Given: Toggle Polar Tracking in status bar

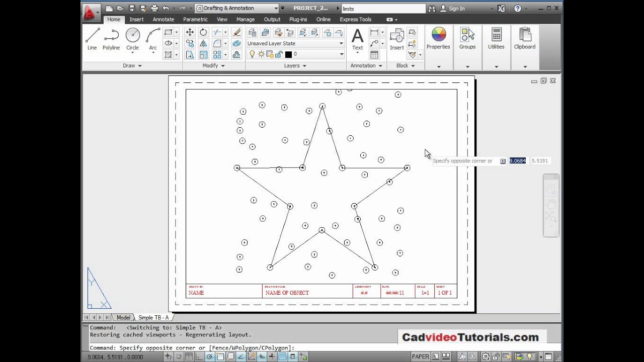Looking at the screenshot, I should (x=210, y=357).
